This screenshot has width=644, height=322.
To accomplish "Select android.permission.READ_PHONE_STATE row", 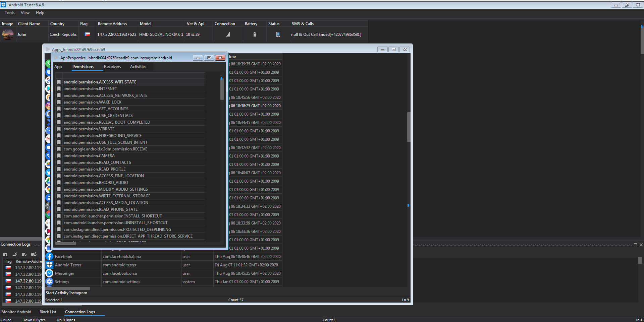I will click(130, 209).
